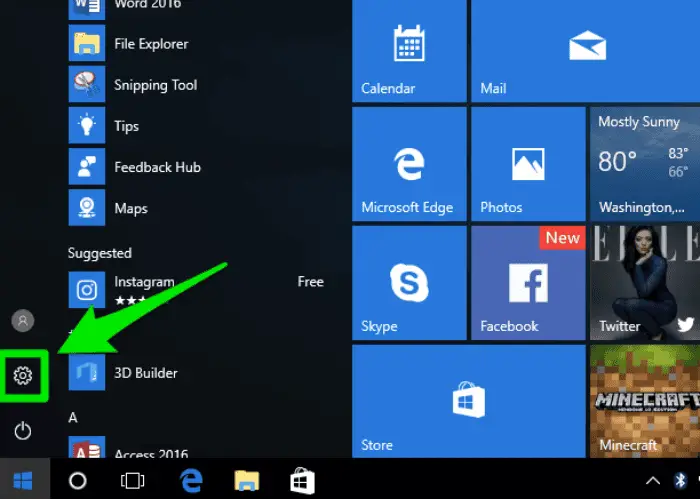Screen dimensions: 700x500
Task: Launch File Explorer from the app list
Action: point(129,43)
